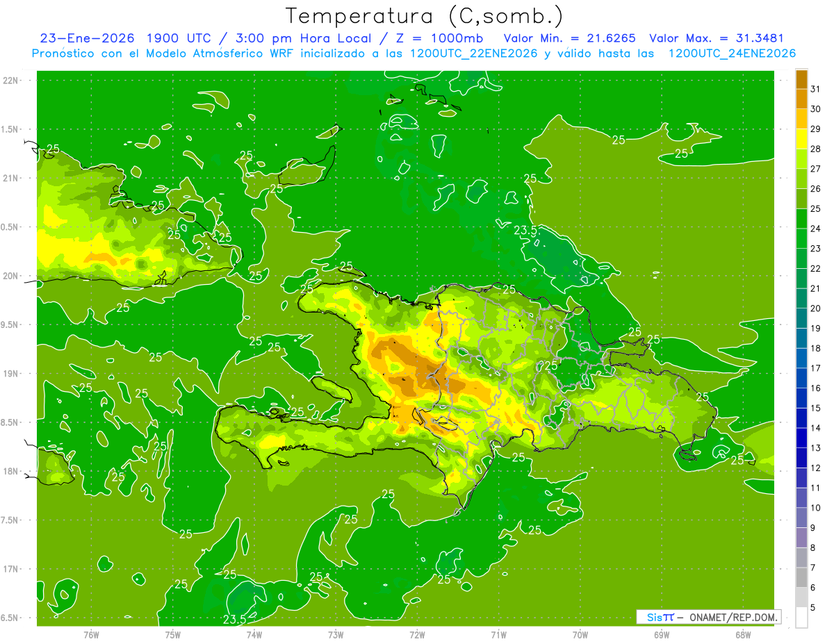Click the "74W" longitude axis label
Viewport: 834px width, 644px height.
click(254, 635)
